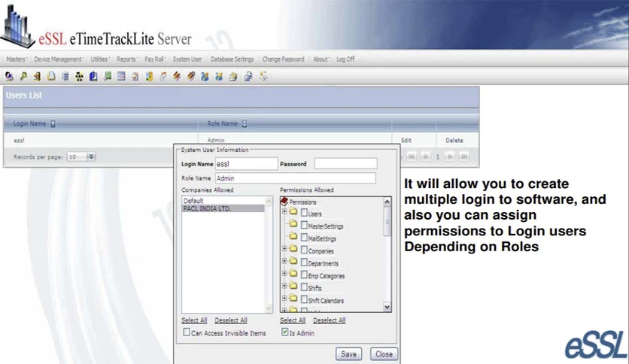Screen dimensions: 629x364
Task: Click the permissions tree scrollbar up arrow
Action: click(387, 202)
